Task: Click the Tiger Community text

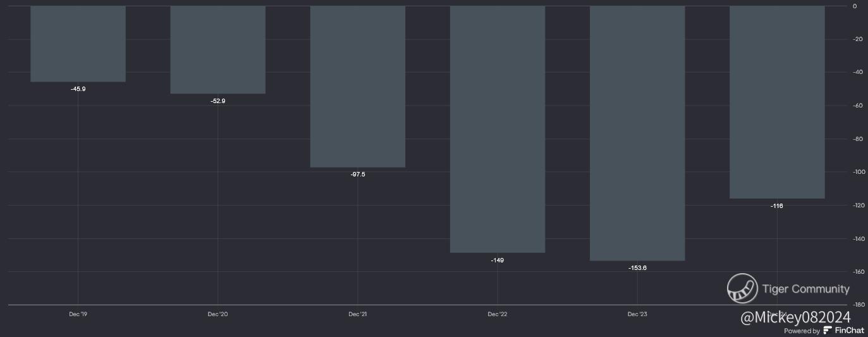Action: [x=806, y=289]
